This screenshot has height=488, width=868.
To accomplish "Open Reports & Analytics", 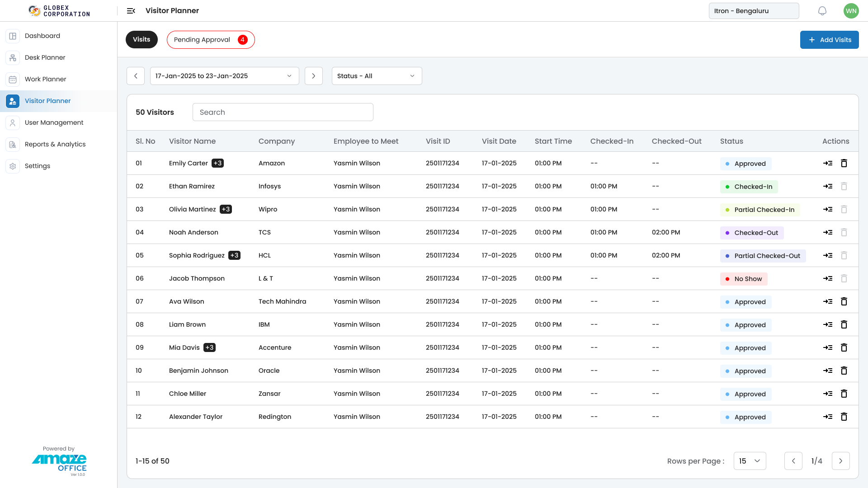I will pyautogui.click(x=55, y=144).
